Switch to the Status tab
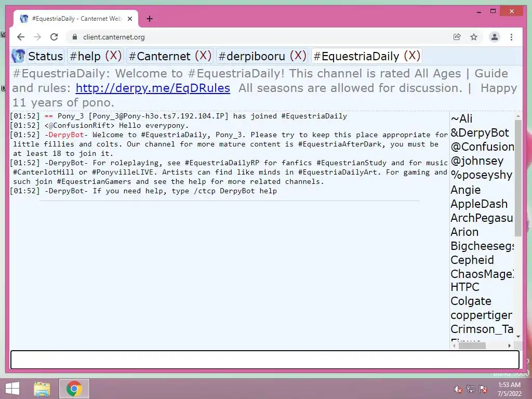 coord(46,56)
